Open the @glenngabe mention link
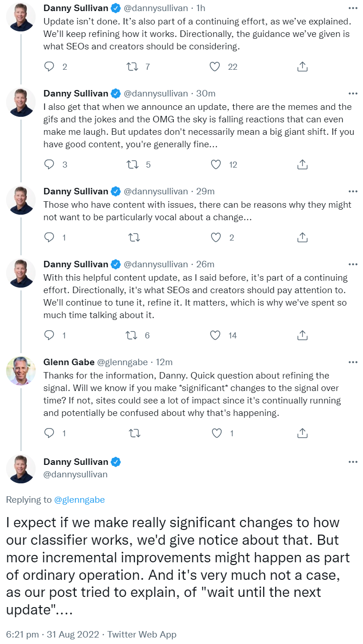 click(79, 500)
